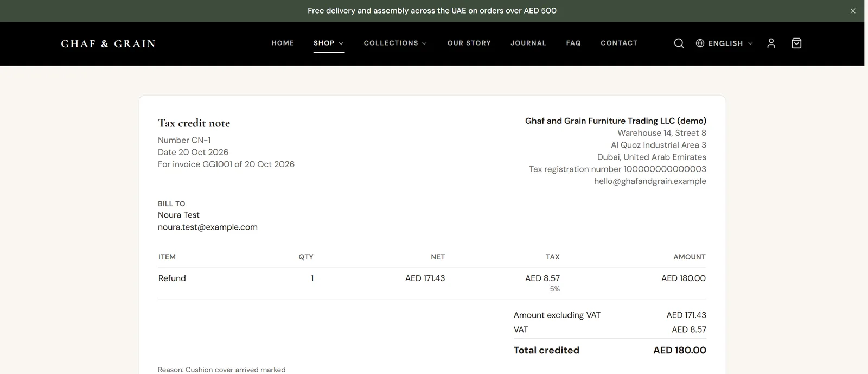Image resolution: width=868 pixels, height=374 pixels.
Task: Open the shopping cart icon
Action: tap(796, 43)
